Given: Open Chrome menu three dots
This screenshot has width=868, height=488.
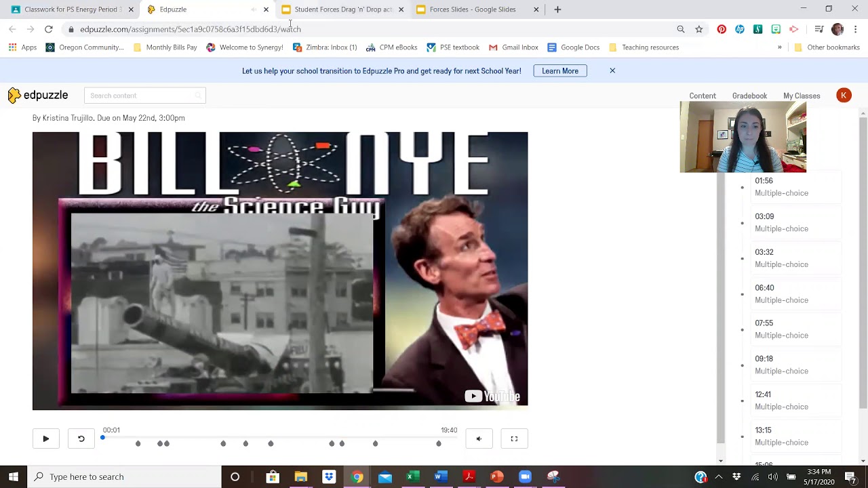Looking at the screenshot, I should [856, 29].
